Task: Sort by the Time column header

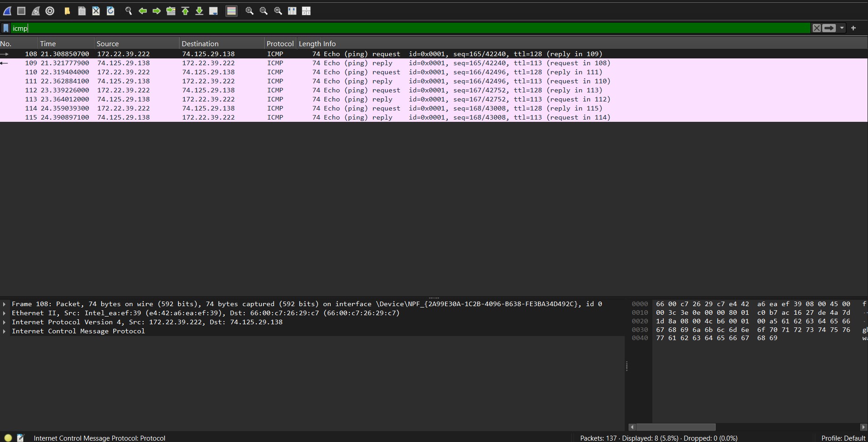Action: [66, 43]
